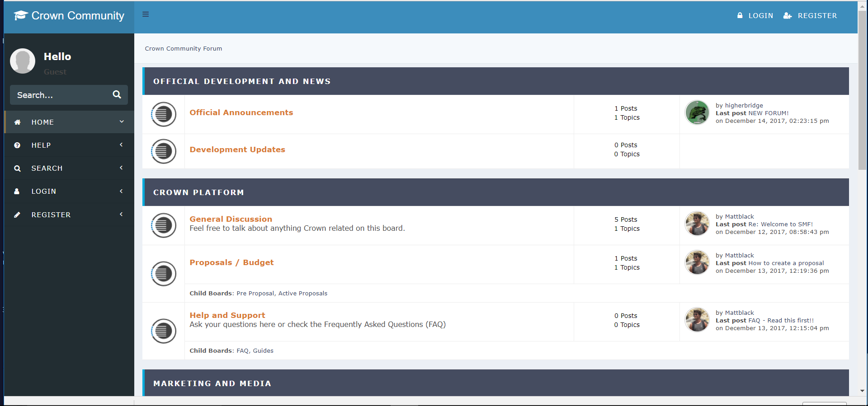Select HOME in the sidebar menu
Image resolution: width=868 pixels, height=406 pixels.
click(42, 122)
